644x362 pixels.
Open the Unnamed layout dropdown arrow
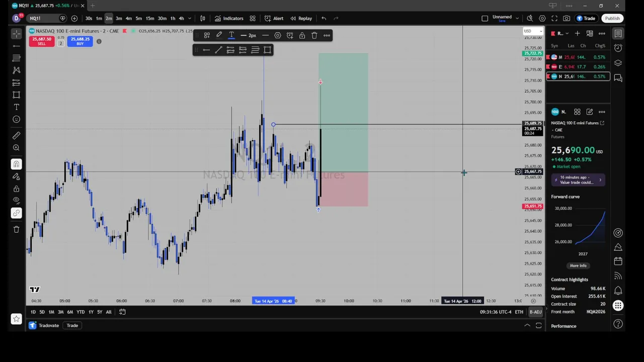[517, 19]
